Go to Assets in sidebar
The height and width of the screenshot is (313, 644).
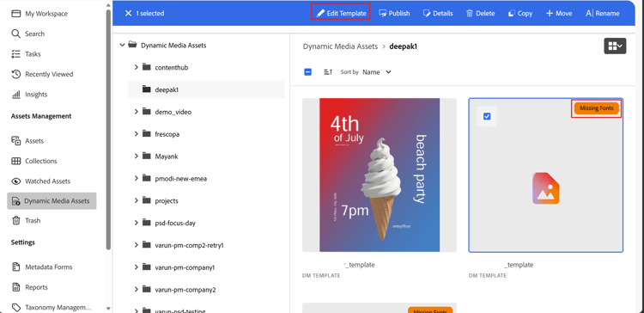[x=27, y=141]
